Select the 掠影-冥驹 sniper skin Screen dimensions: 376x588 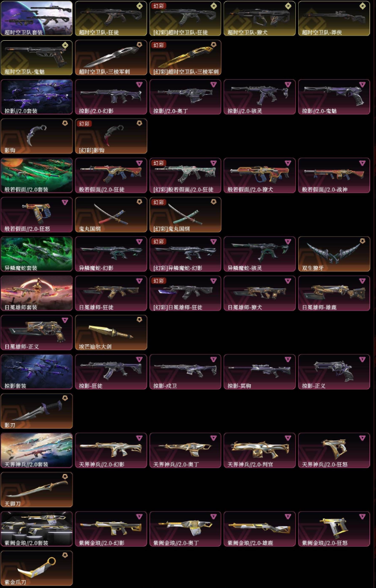[259, 372]
